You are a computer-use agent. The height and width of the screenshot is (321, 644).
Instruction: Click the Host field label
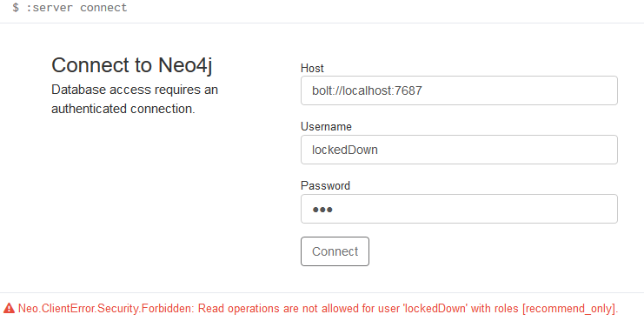312,68
